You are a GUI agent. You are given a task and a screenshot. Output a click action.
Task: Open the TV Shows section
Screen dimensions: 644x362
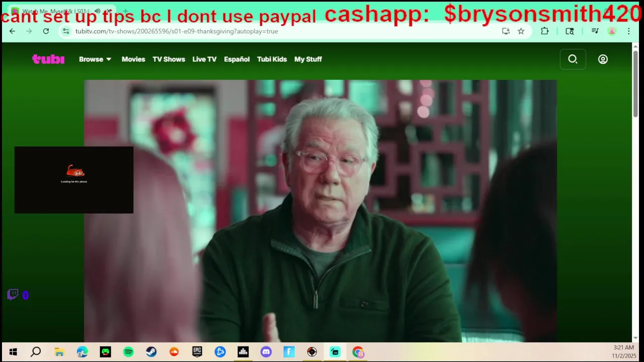coord(169,59)
